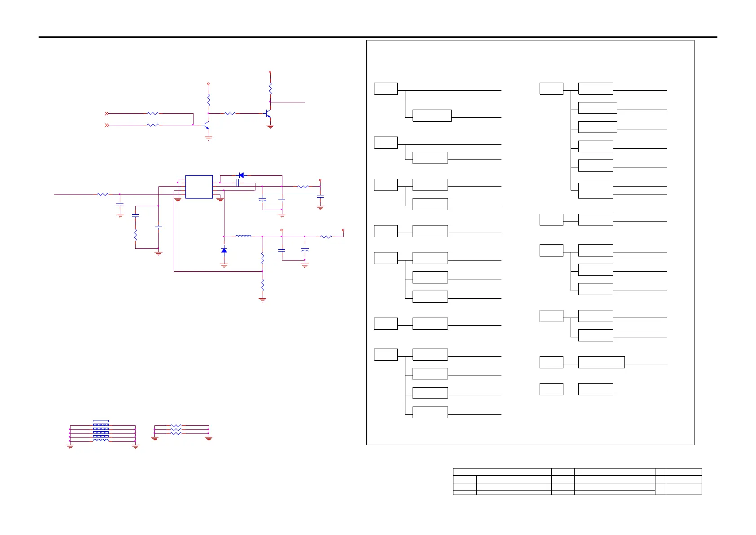Select the blue rectangular IC chip symbol

(x=199, y=186)
